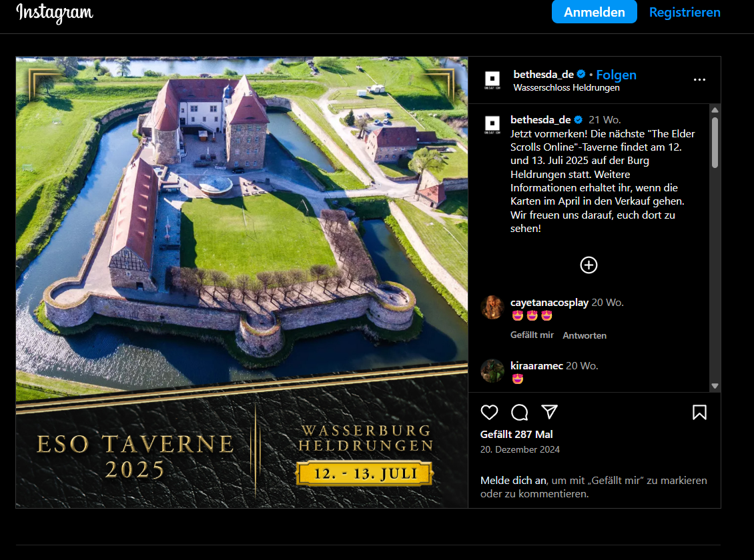Click Antworten under cayetanacosplay comment
This screenshot has height=560, width=754.
[585, 335]
